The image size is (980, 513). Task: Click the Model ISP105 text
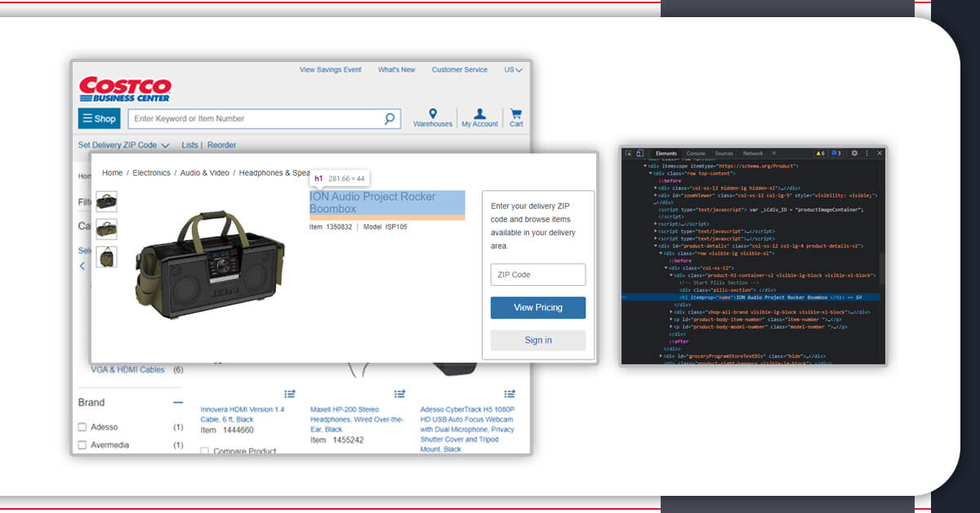(385, 227)
